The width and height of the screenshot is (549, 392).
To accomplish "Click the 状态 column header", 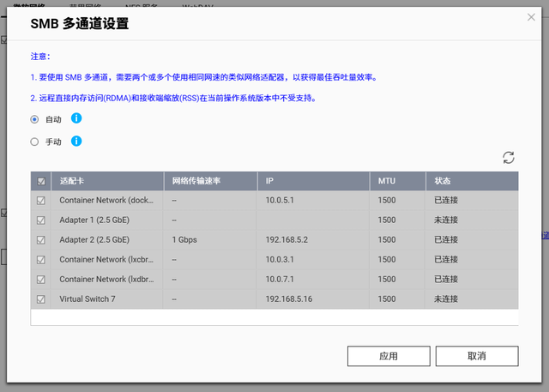I will (443, 181).
